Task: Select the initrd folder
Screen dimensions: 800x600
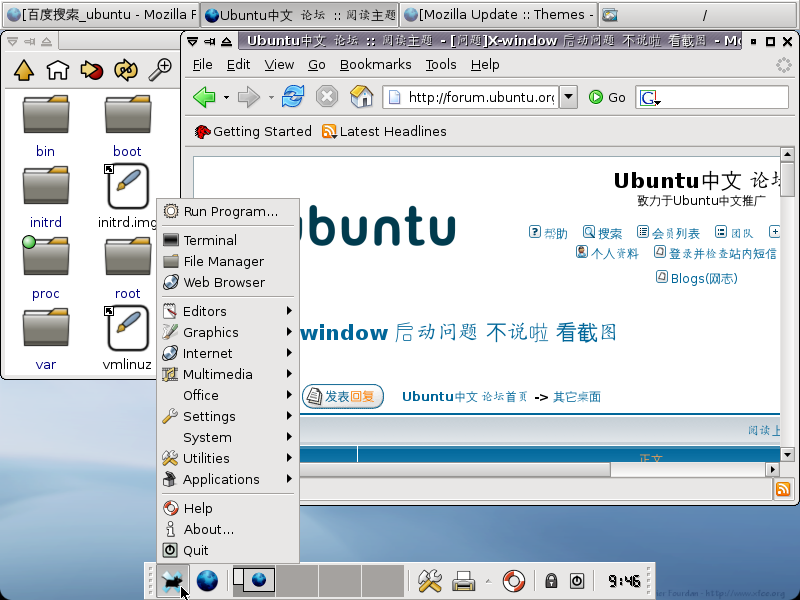Action: pos(45,198)
